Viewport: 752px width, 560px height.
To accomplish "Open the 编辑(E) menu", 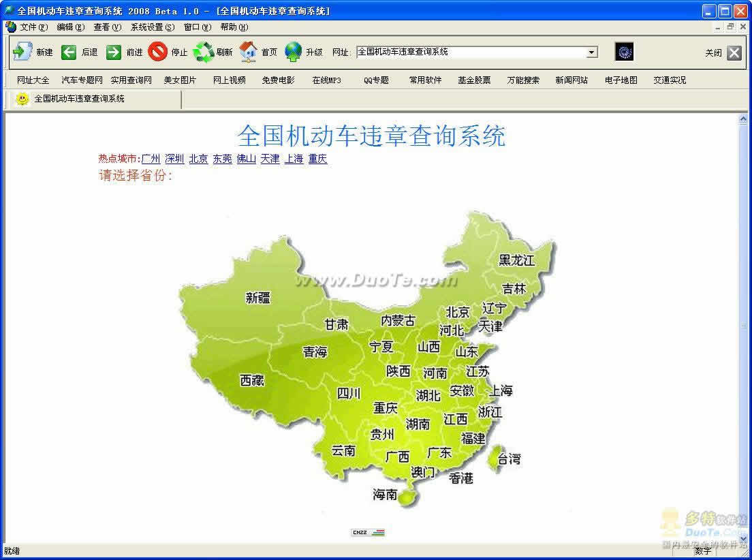I will click(71, 27).
